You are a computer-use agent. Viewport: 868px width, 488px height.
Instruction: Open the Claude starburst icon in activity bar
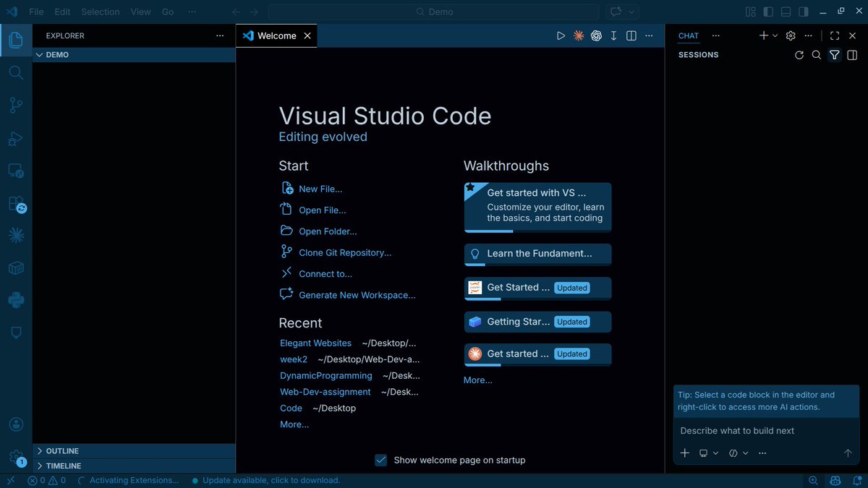coord(16,235)
